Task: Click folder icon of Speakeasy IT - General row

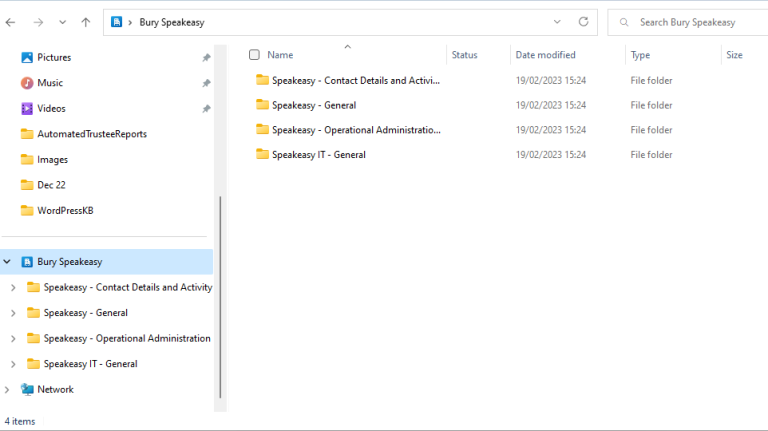Action: [x=263, y=154]
